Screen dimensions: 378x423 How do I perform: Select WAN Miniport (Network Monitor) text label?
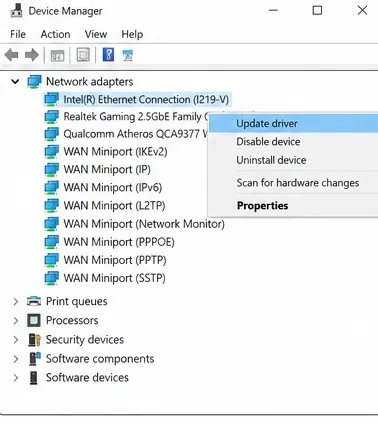point(144,224)
